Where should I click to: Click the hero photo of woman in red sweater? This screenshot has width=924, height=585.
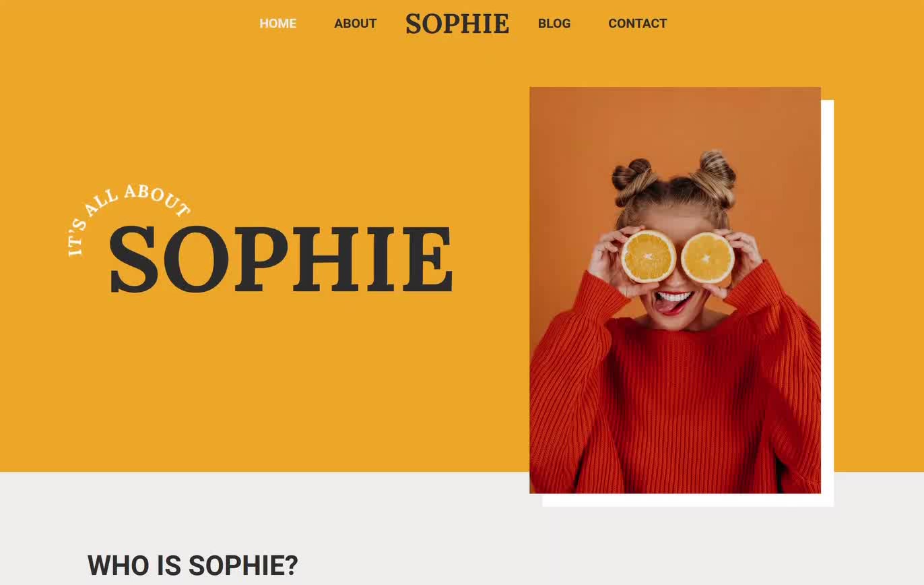click(675, 290)
